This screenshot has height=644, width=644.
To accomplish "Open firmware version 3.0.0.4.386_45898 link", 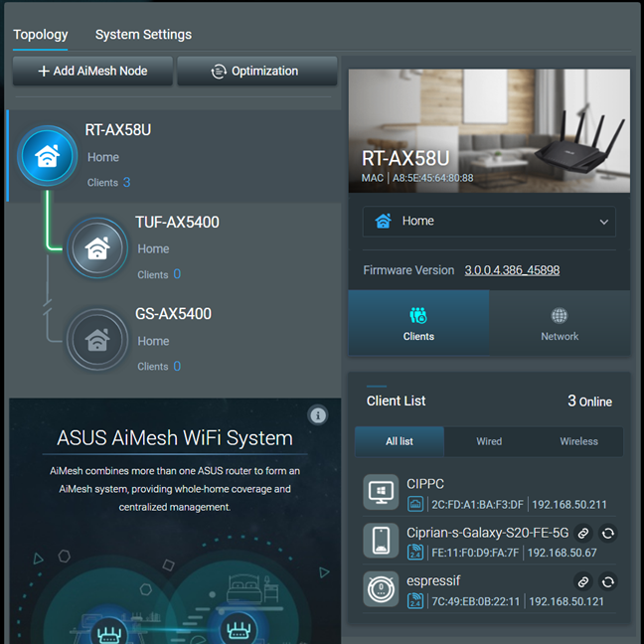I will click(x=512, y=270).
